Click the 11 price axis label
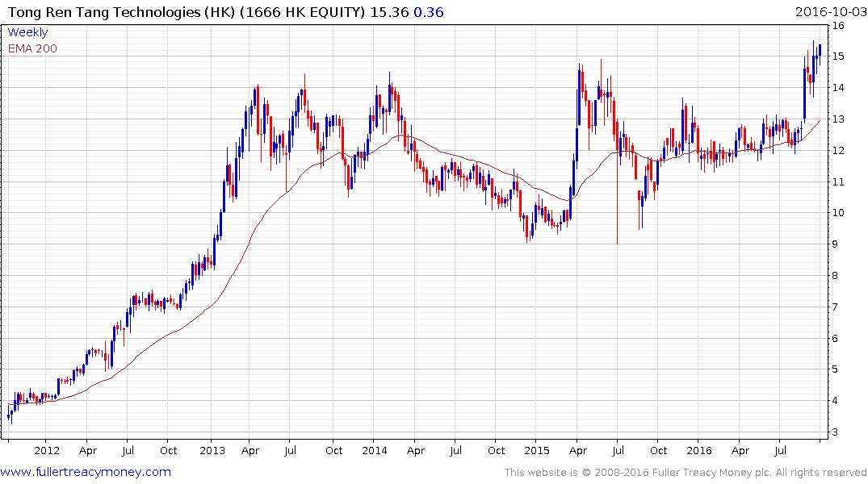Screen dimensions: 868x484 tap(838, 181)
